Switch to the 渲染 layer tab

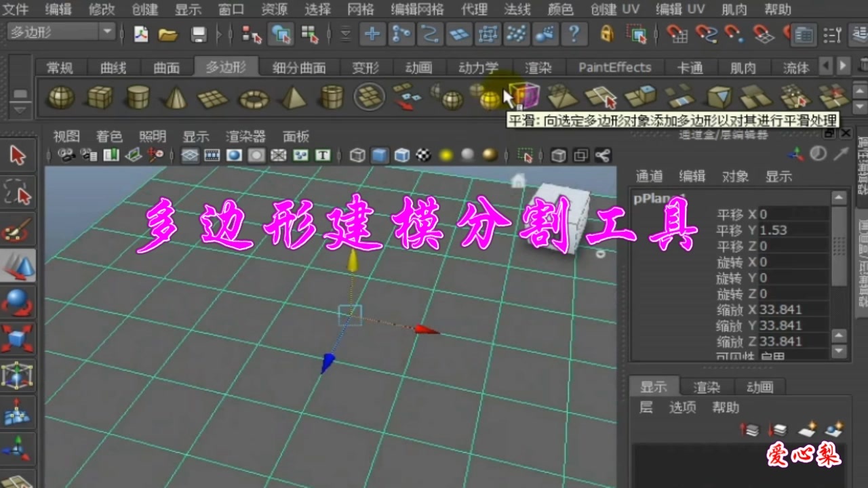coord(707,388)
